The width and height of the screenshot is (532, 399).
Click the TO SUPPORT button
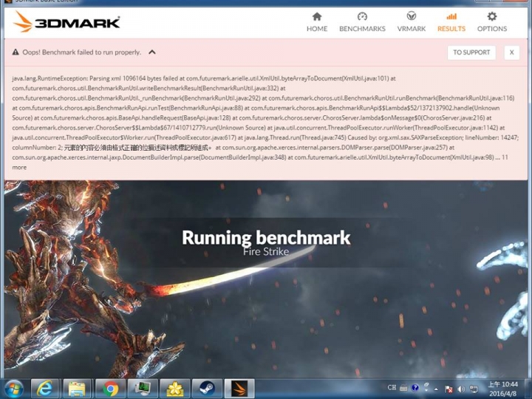[471, 52]
